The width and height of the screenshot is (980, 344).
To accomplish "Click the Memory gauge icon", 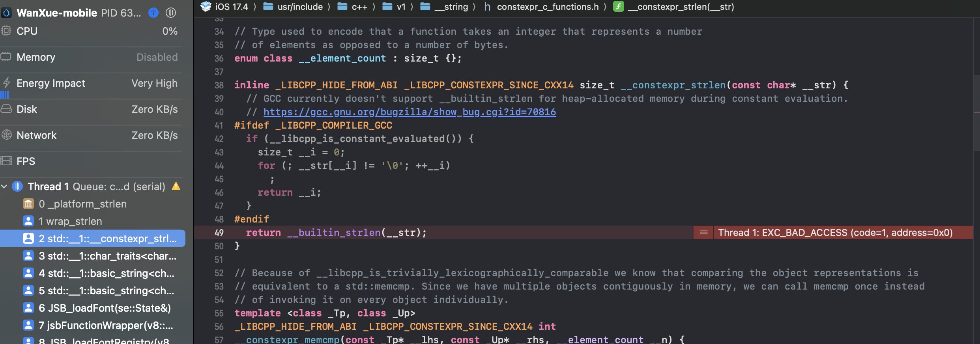I will pyautogui.click(x=6, y=57).
